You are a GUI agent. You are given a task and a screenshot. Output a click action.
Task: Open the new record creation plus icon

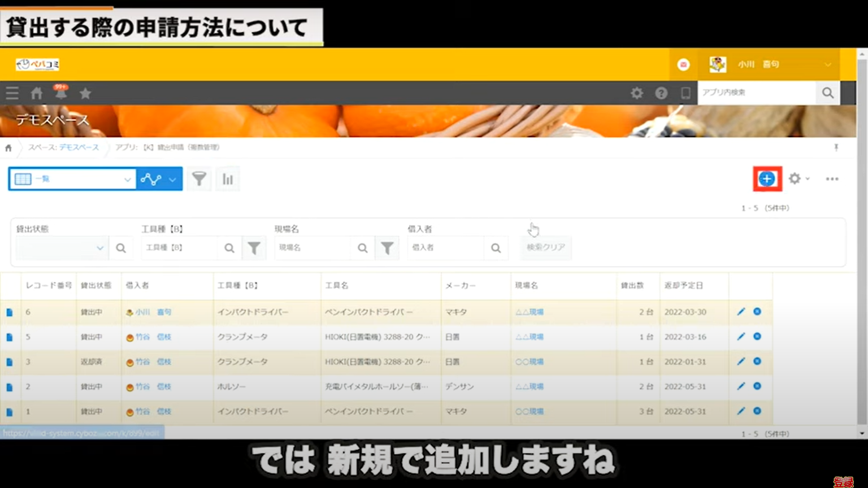point(767,178)
